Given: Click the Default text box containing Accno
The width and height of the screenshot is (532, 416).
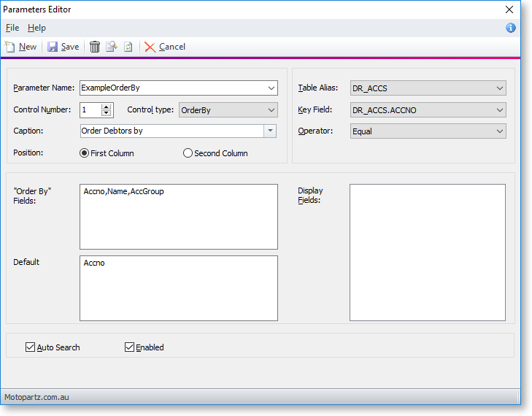Looking at the screenshot, I should click(x=179, y=288).
